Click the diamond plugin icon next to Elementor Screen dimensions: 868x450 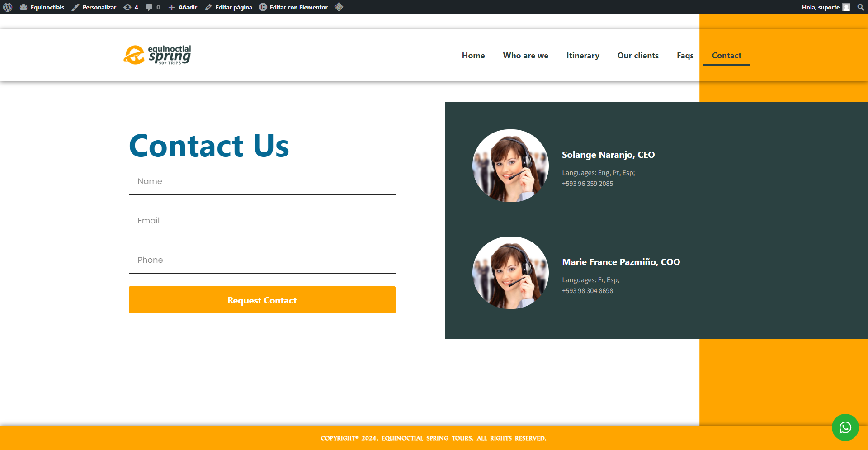pyautogui.click(x=339, y=7)
